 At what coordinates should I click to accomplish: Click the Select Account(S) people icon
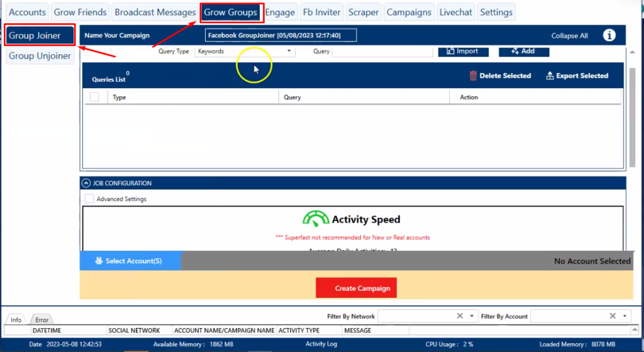[x=99, y=261]
